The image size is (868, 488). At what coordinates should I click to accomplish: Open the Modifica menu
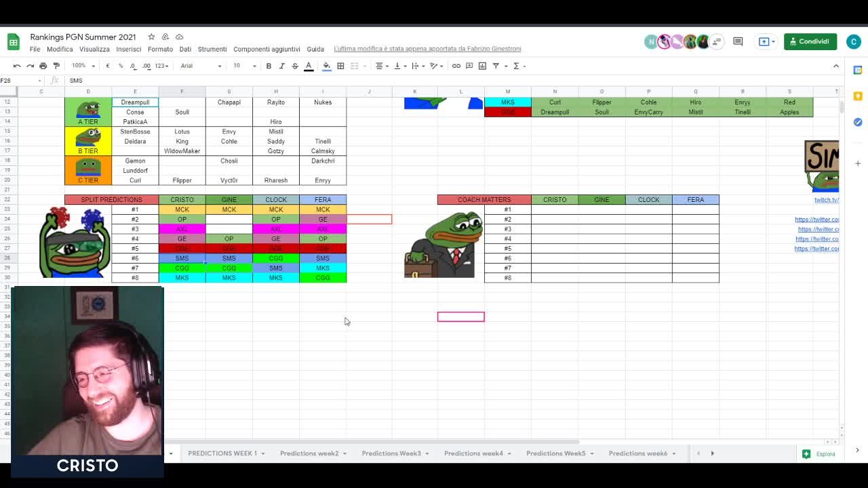[60, 49]
